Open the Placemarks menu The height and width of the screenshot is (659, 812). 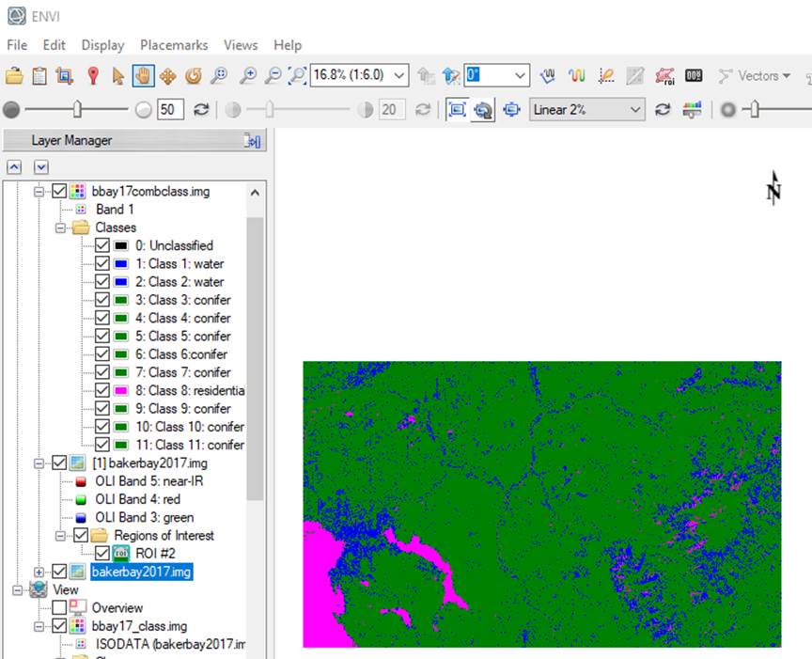click(174, 45)
